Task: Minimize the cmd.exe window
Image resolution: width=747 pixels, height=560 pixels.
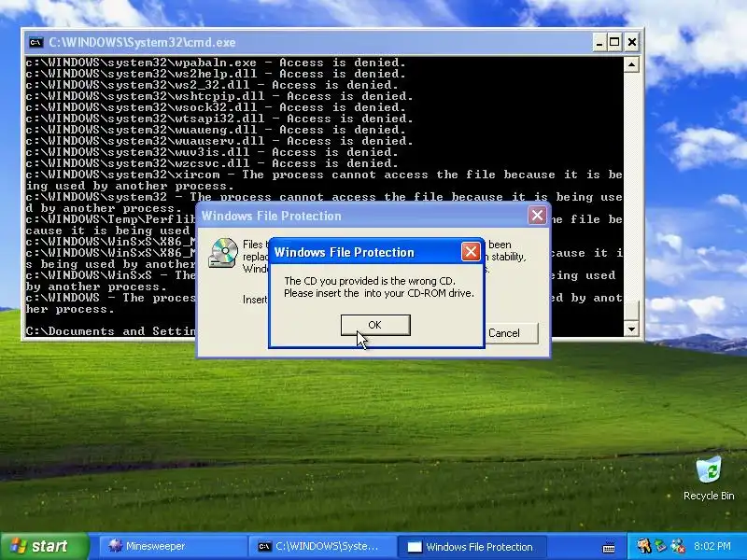Action: click(x=599, y=43)
